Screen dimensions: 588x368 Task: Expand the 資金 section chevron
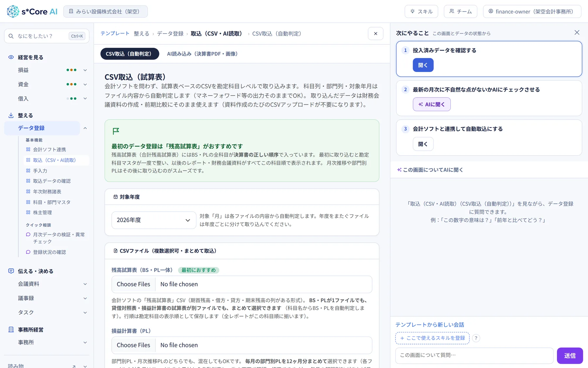click(85, 84)
